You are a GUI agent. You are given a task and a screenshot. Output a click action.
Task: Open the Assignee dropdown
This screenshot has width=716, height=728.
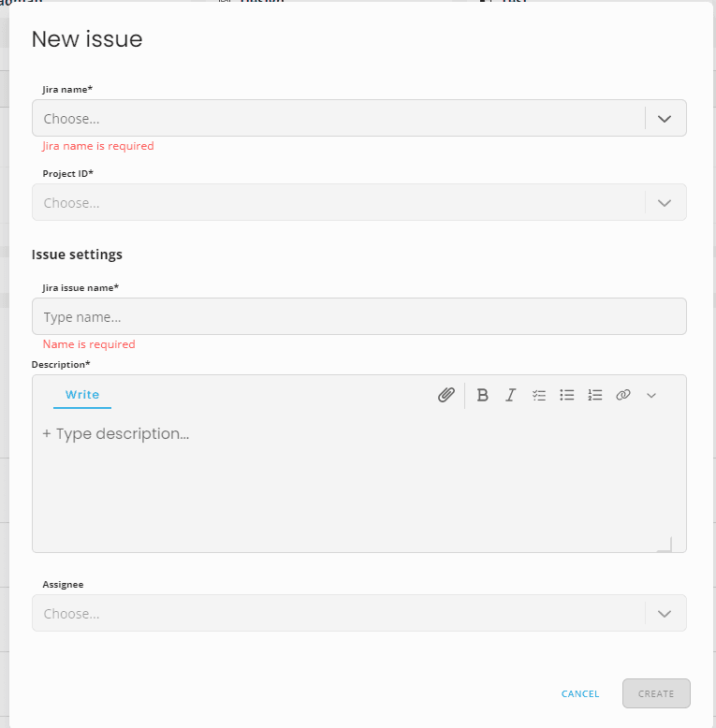[358, 613]
